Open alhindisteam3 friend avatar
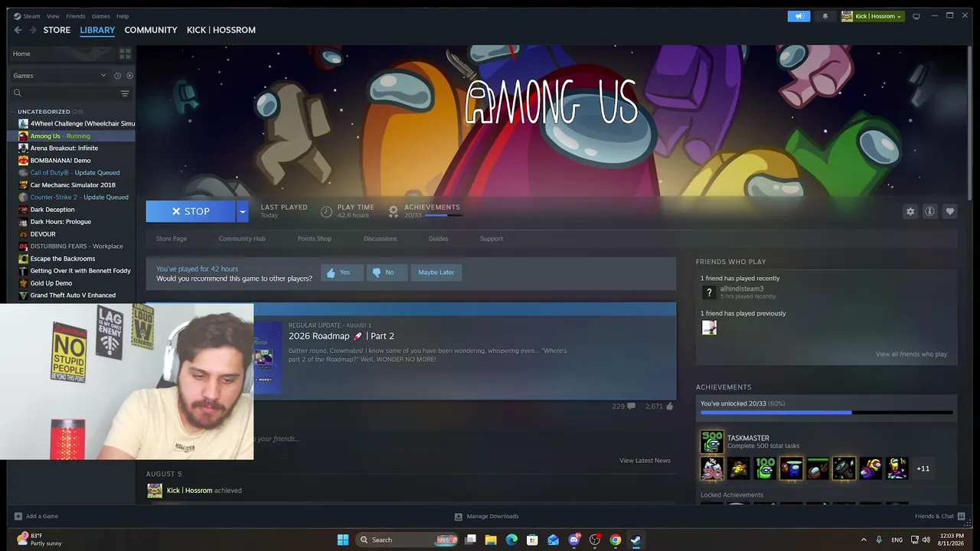Image resolution: width=980 pixels, height=551 pixels. coord(709,292)
